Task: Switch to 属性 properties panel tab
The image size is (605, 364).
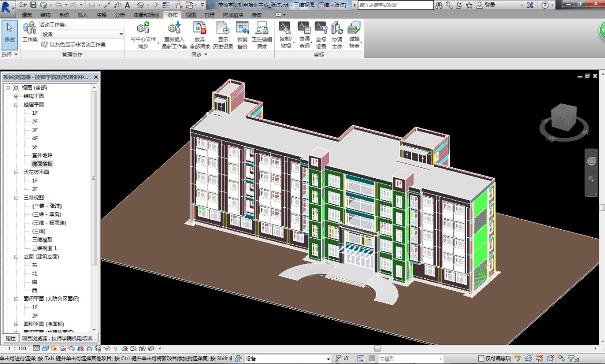Action: tap(10, 338)
